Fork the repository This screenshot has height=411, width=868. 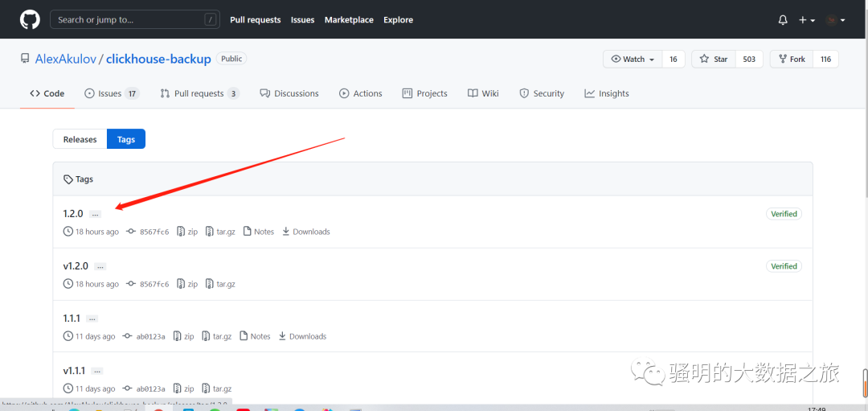pyautogui.click(x=792, y=60)
